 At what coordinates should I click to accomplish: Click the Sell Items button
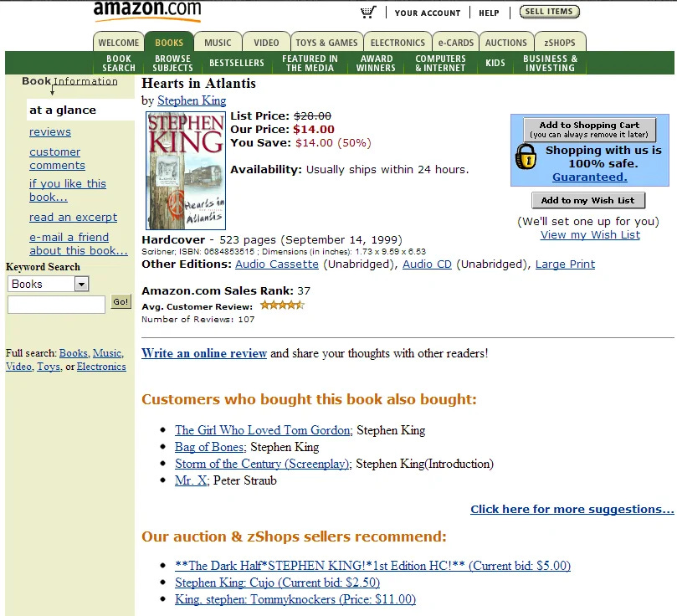[549, 12]
